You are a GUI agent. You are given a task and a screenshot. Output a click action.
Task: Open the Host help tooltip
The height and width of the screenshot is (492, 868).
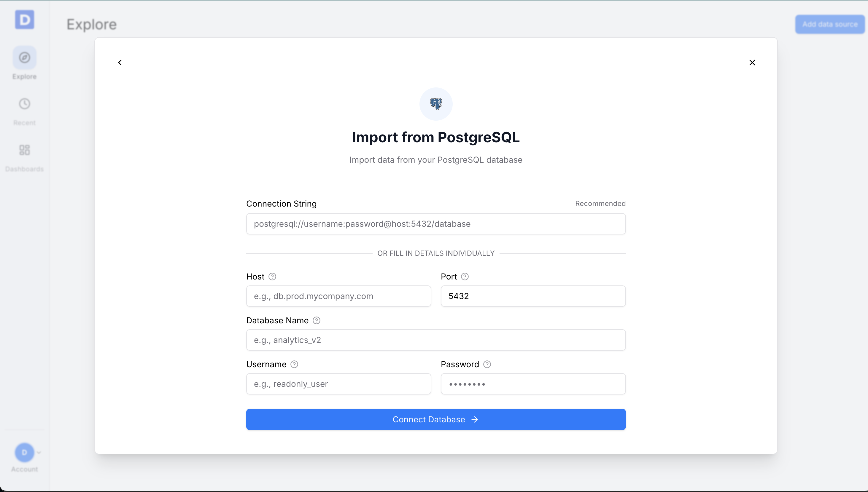click(272, 277)
